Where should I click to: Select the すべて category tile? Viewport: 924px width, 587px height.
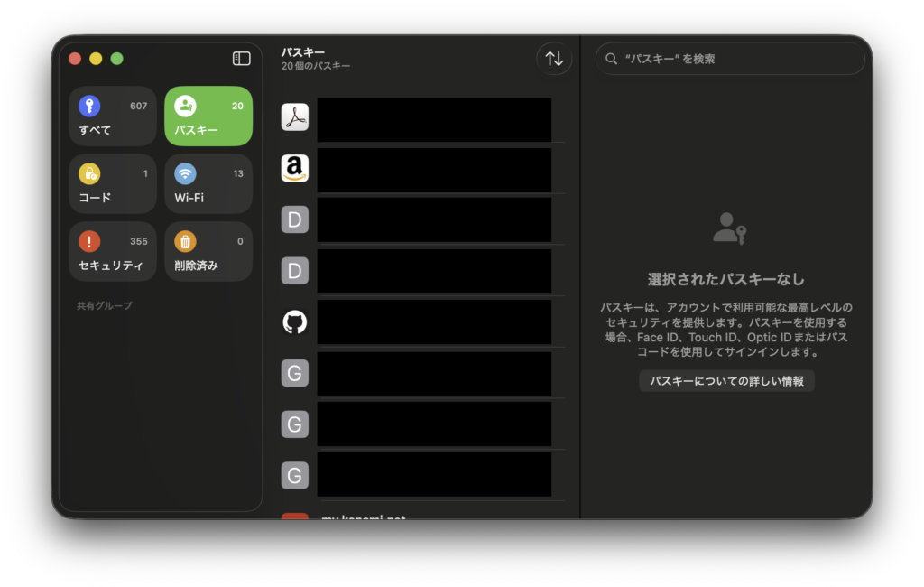click(113, 116)
